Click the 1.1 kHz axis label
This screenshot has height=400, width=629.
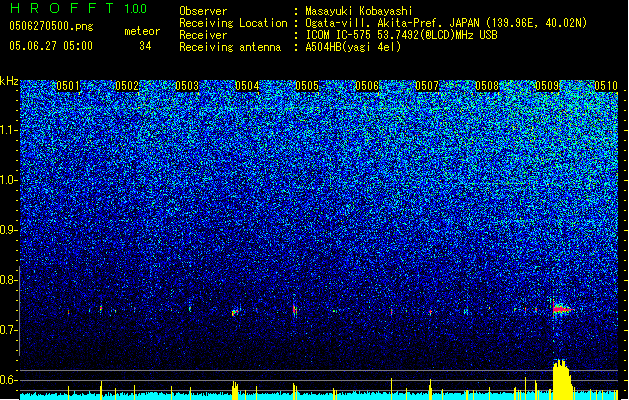pos(8,130)
